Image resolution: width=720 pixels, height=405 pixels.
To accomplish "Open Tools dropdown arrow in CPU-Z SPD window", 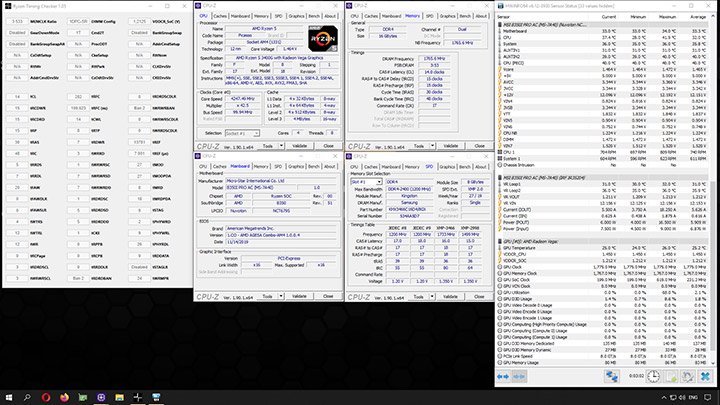I will click(x=432, y=297).
